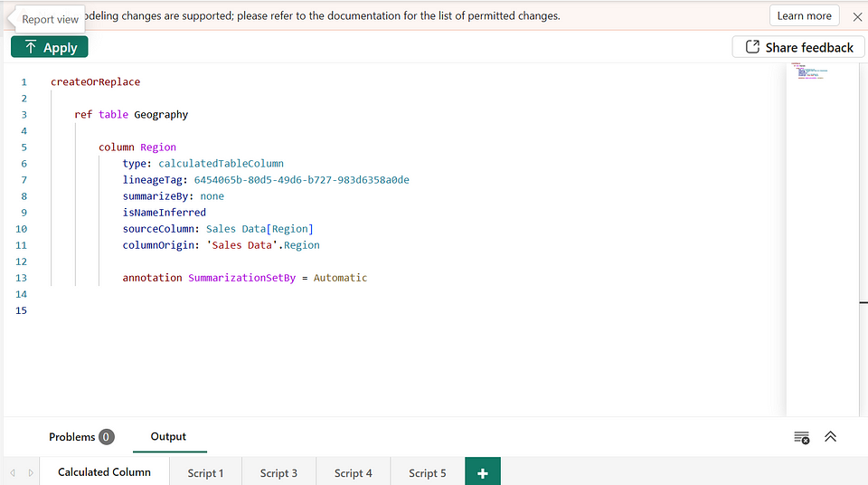Screen dimensions: 868x485
Task: Collapse the output panel with double chevron
Action: tap(830, 437)
